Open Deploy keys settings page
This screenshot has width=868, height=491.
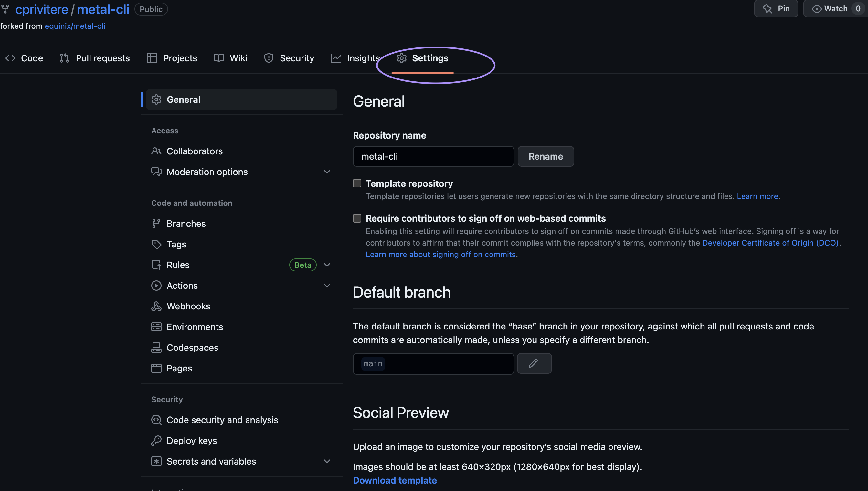click(x=241, y=440)
